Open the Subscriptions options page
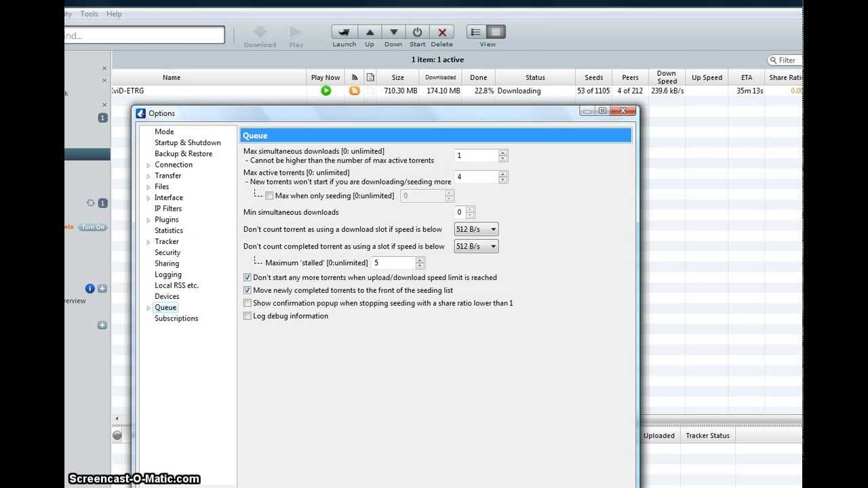Viewport: 868px width, 488px height. 176,318
